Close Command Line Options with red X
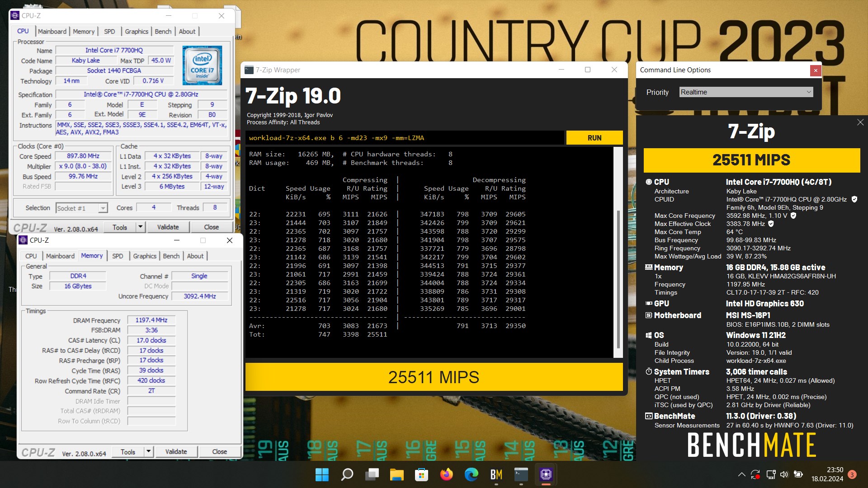Viewport: 868px width, 488px height. click(816, 70)
